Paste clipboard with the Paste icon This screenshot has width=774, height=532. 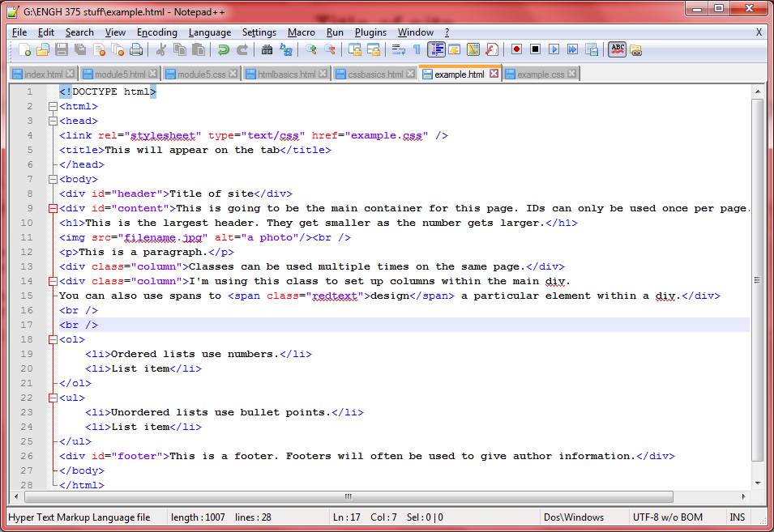click(x=199, y=49)
